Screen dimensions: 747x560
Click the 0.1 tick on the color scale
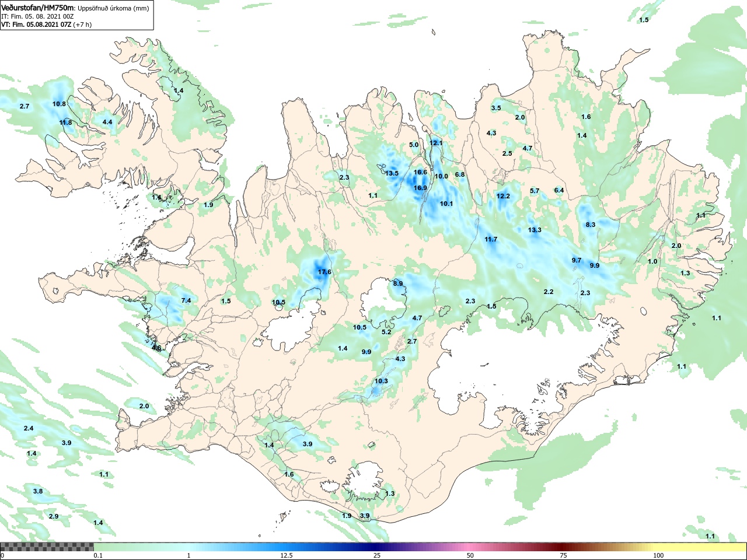pos(97,555)
